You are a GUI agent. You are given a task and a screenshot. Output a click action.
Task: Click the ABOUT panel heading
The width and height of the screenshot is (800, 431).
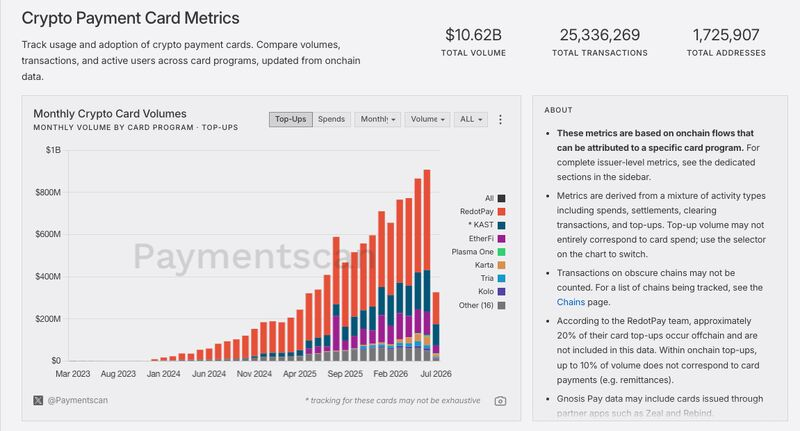558,110
